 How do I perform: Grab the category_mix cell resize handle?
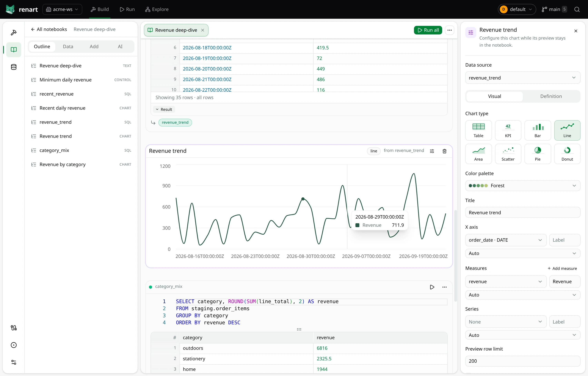click(299, 329)
